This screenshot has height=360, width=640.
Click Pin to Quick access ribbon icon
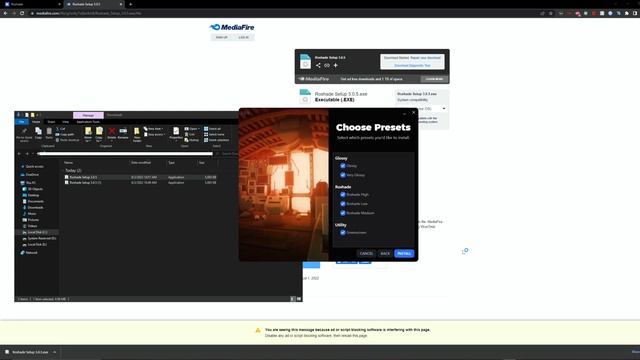click(x=24, y=134)
